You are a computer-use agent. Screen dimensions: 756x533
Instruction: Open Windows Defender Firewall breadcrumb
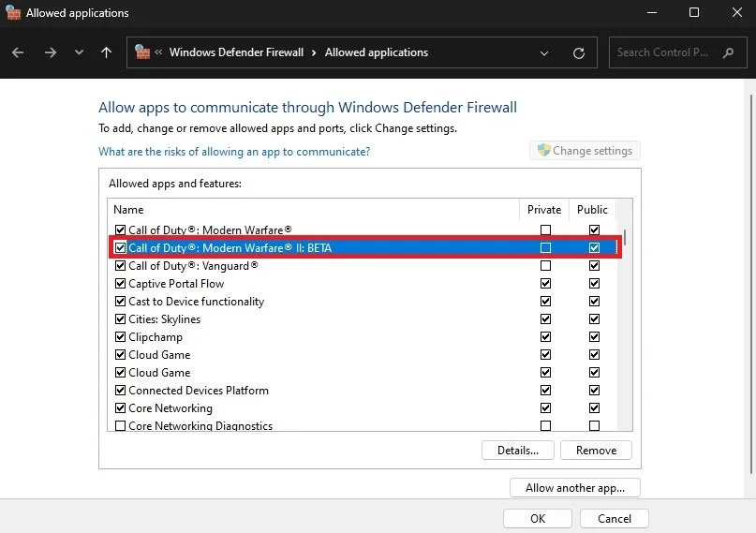tap(236, 52)
